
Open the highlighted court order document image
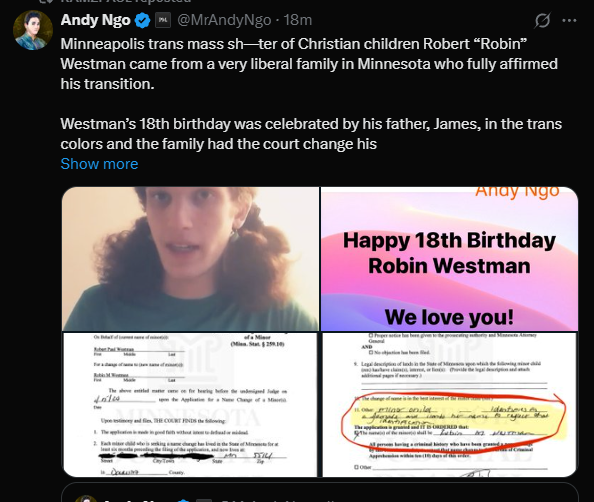pos(450,405)
